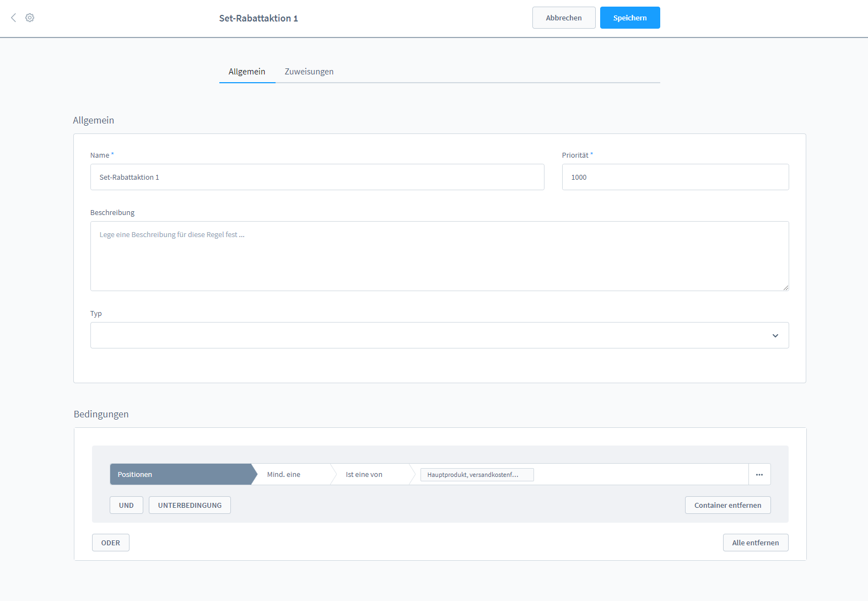
Task: Select the Allgemein tab
Action: pos(247,72)
